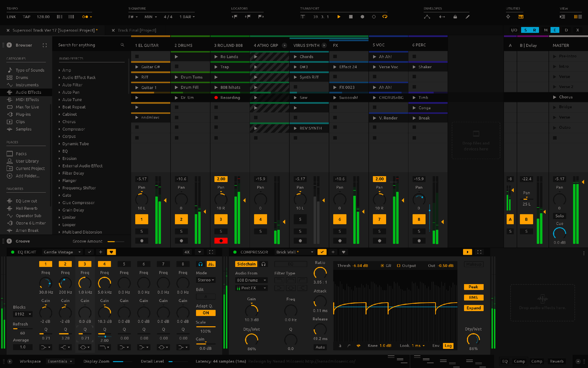588x368 pixels.
Task: Open the 808 Drumz audio source dropdown
Action: [251, 280]
